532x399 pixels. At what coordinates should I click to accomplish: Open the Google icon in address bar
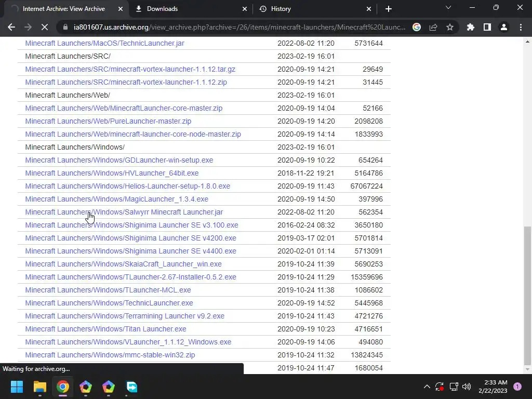[x=417, y=27]
